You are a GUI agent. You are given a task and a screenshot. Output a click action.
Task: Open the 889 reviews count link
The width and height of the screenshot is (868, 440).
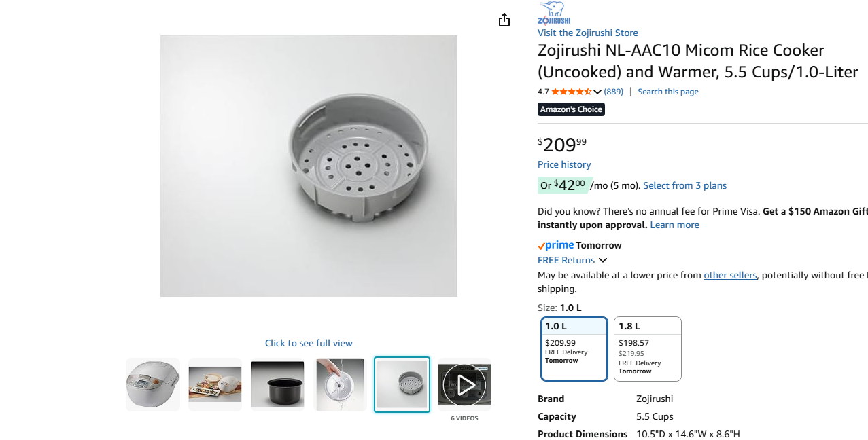tap(614, 92)
